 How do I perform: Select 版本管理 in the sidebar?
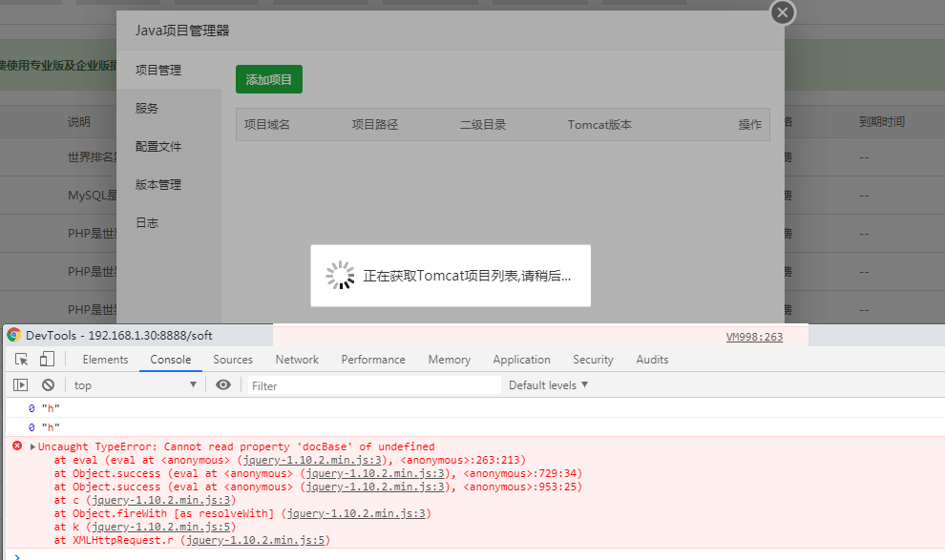tap(158, 185)
